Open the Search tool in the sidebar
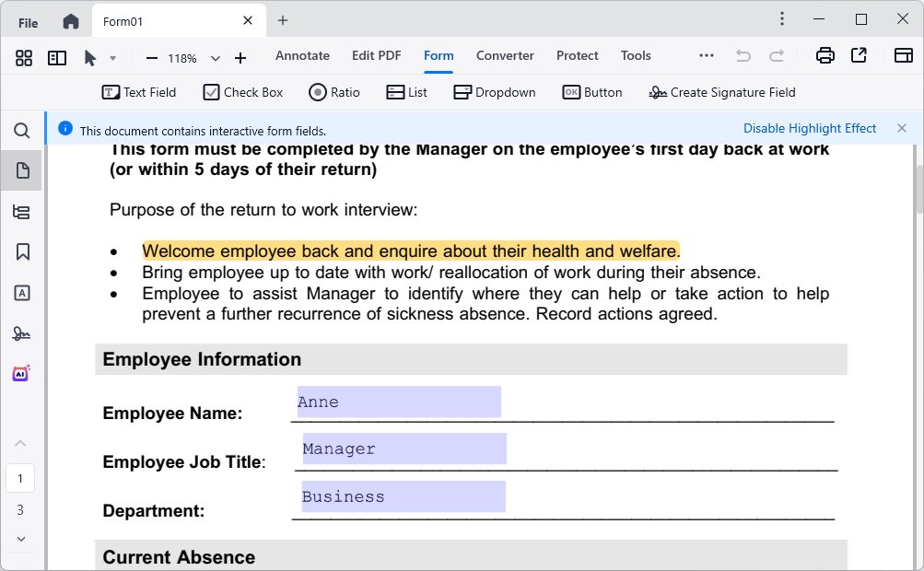This screenshot has height=571, width=924. [21, 131]
